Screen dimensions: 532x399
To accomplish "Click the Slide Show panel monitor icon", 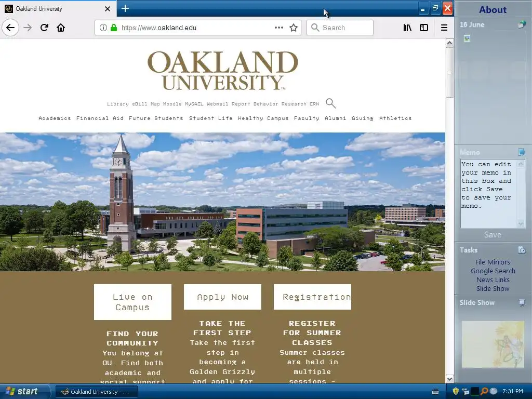I will pos(522,302).
